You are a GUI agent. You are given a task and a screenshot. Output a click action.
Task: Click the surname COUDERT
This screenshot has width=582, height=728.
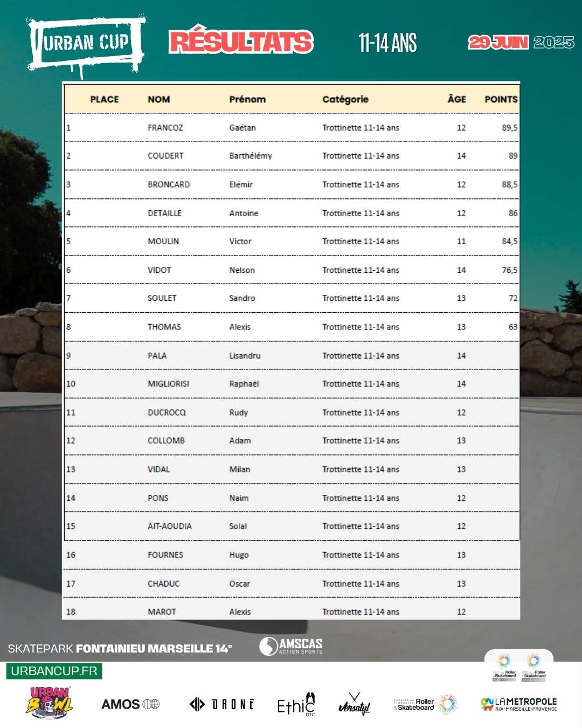pos(166,156)
